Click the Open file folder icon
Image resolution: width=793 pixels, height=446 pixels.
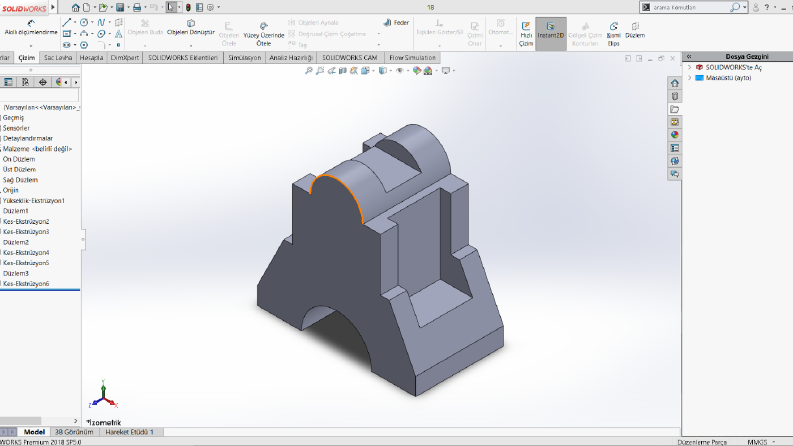click(103, 7)
